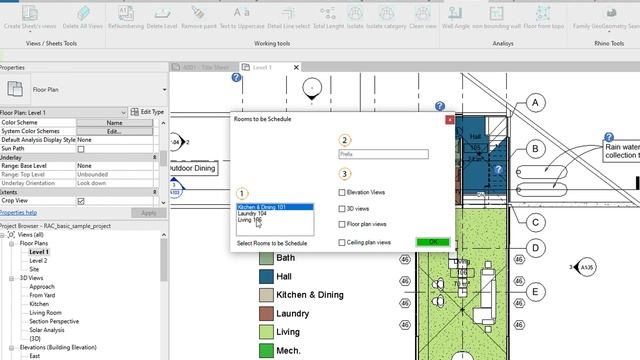Collapse the Extents properties group
The image size is (640, 360).
(155, 192)
